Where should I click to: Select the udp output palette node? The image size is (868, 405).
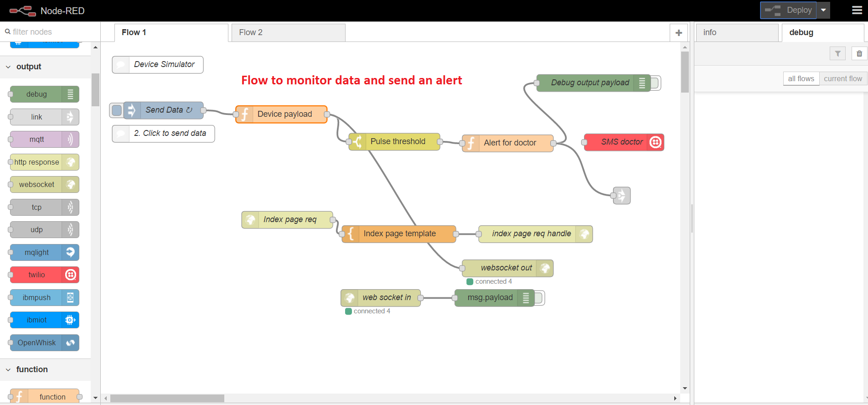pos(44,229)
